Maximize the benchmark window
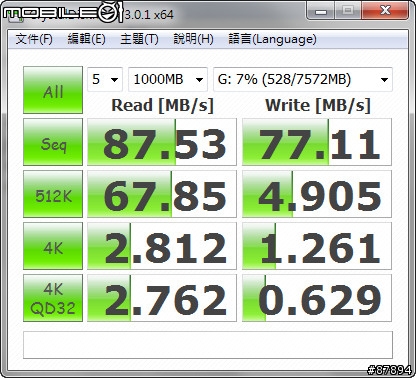The height and width of the screenshot is (378, 416). coord(348,11)
